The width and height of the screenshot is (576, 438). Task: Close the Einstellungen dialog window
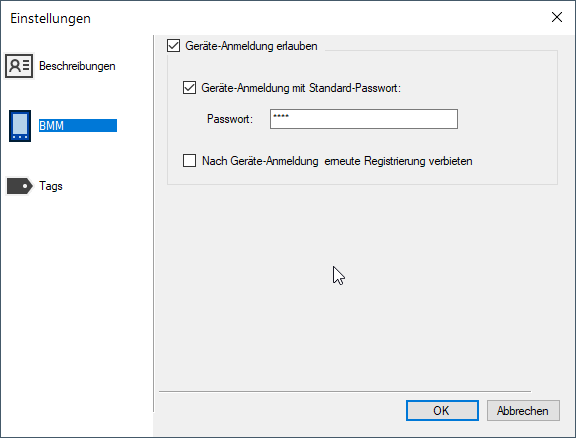pos(557,17)
